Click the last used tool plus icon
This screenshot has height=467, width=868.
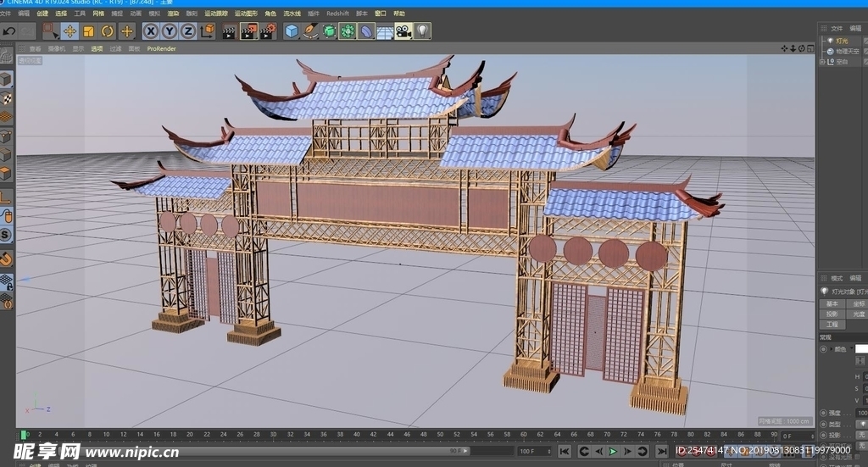(127, 31)
